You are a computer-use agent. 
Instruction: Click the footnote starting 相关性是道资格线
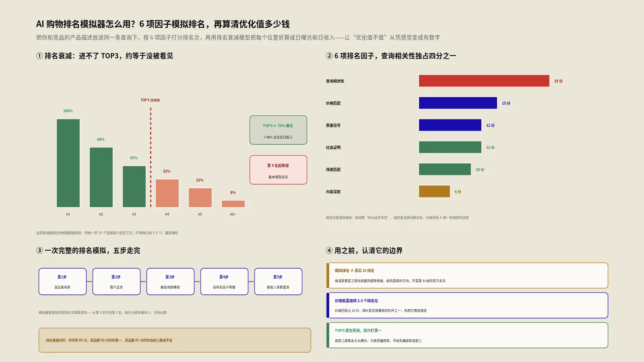397,218
